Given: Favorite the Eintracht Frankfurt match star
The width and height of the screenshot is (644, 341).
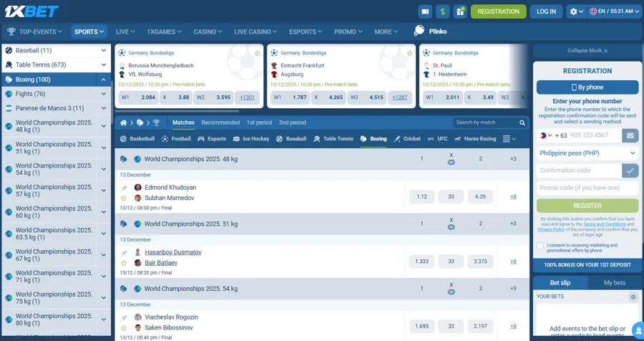Looking at the screenshot, I should point(409,54).
